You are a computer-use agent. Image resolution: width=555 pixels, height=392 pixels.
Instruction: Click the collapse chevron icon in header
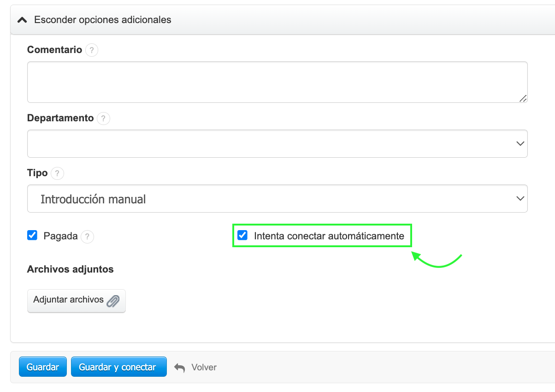22,20
